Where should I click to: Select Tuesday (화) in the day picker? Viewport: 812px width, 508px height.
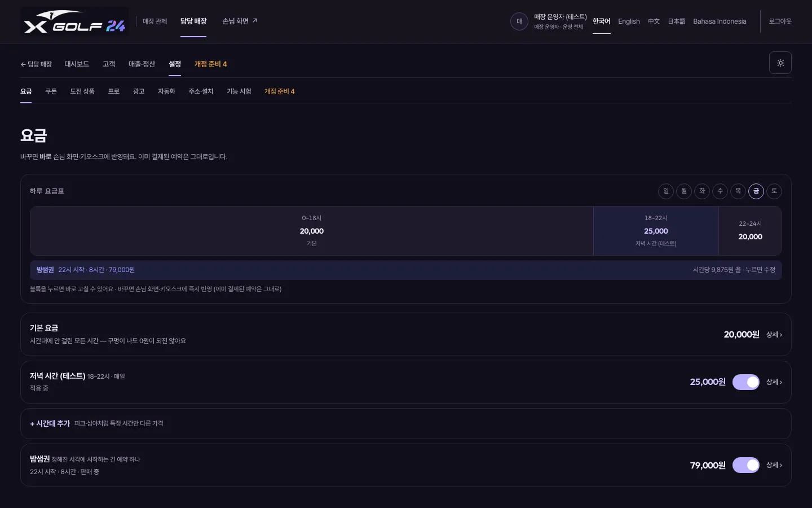pos(702,191)
